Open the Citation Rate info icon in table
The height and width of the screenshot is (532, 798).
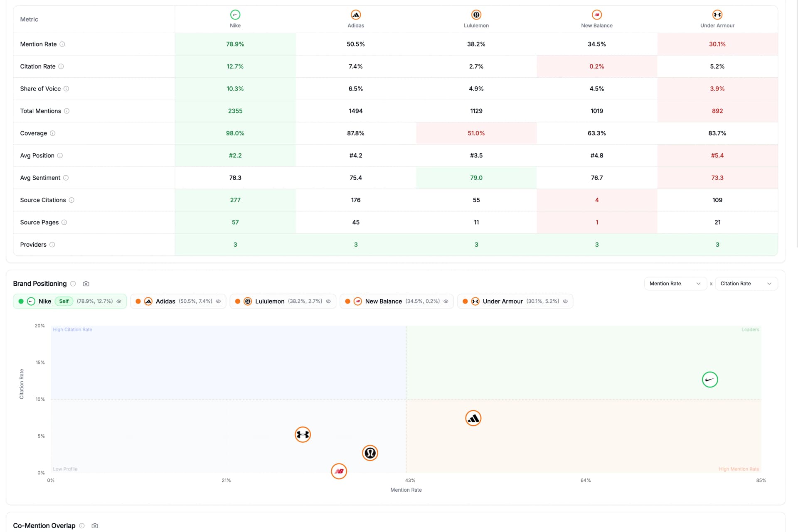coord(61,66)
